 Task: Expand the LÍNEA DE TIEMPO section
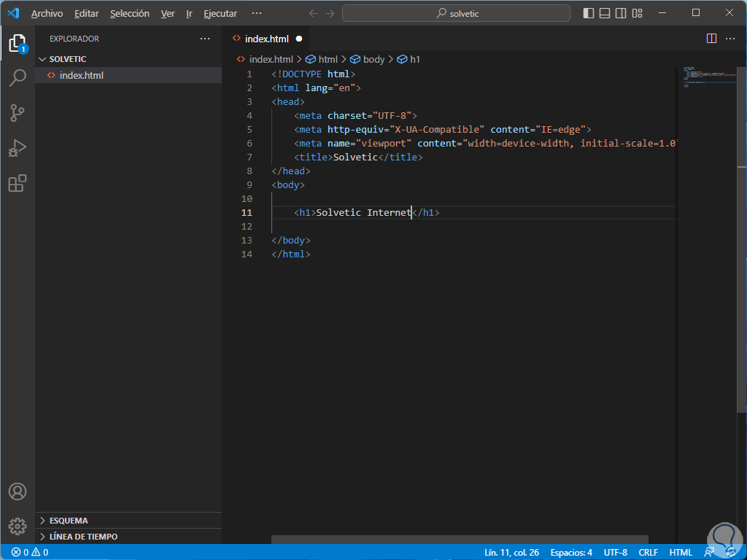click(83, 537)
